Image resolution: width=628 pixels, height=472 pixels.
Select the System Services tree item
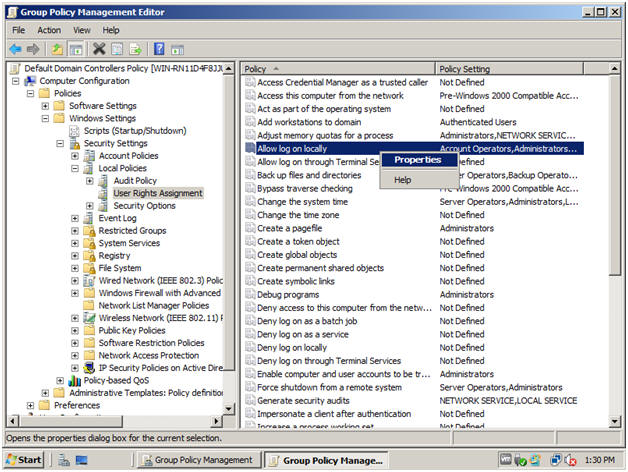(x=129, y=243)
